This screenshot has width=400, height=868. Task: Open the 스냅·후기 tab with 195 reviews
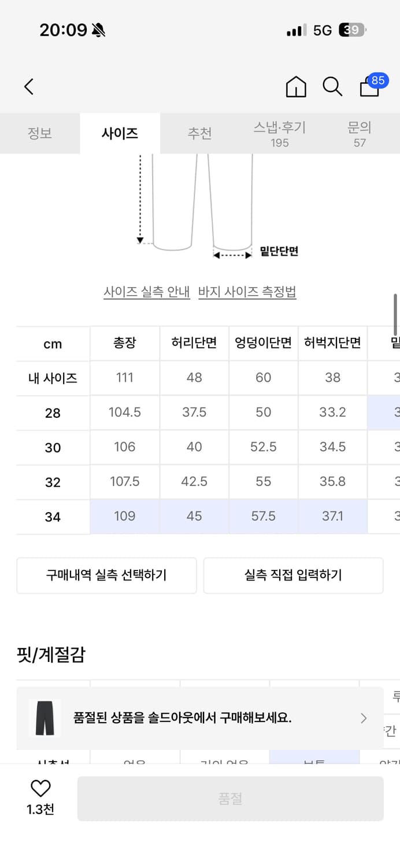pyautogui.click(x=280, y=133)
